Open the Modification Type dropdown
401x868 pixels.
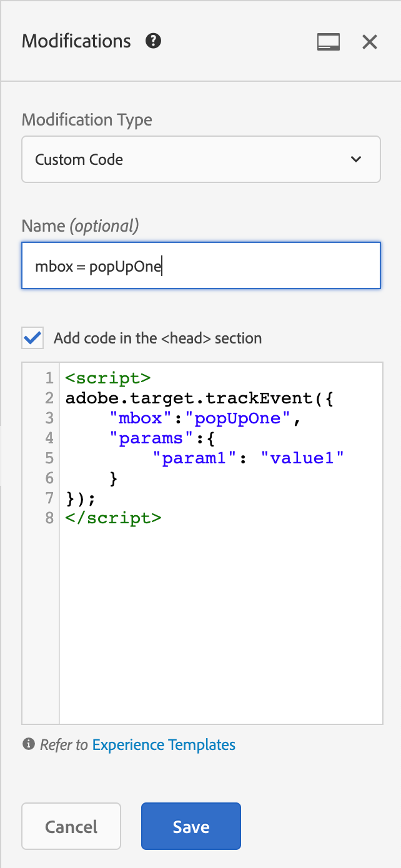click(x=201, y=159)
